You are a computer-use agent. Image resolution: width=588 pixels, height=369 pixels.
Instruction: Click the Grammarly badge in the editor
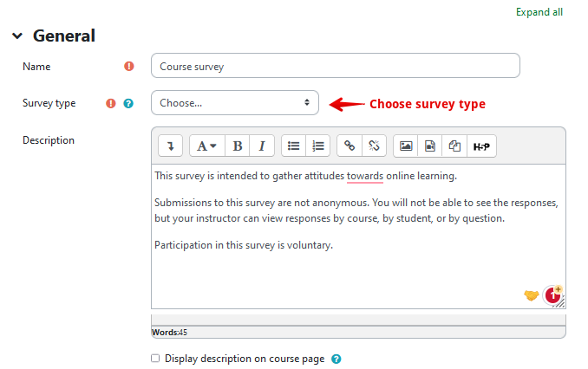(552, 295)
